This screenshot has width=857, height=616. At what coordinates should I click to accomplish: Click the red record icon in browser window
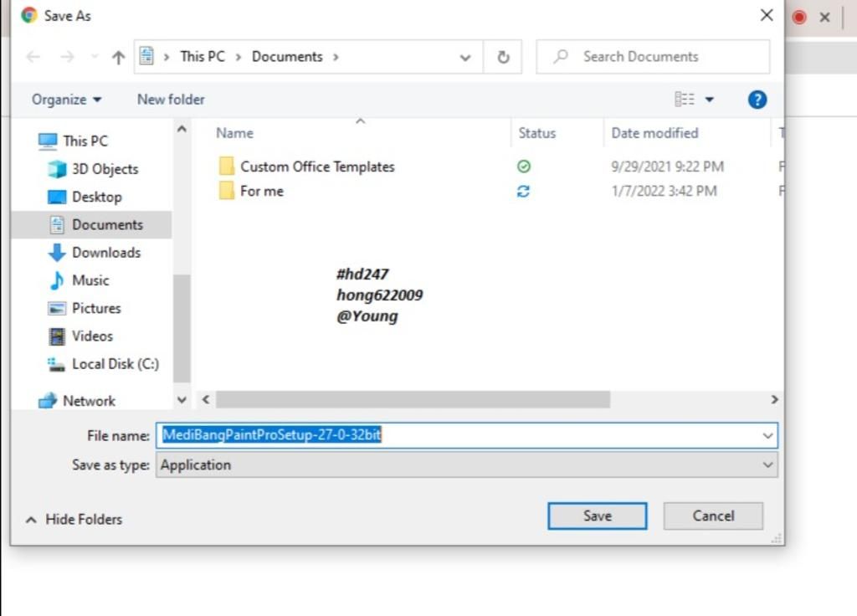pos(799,18)
